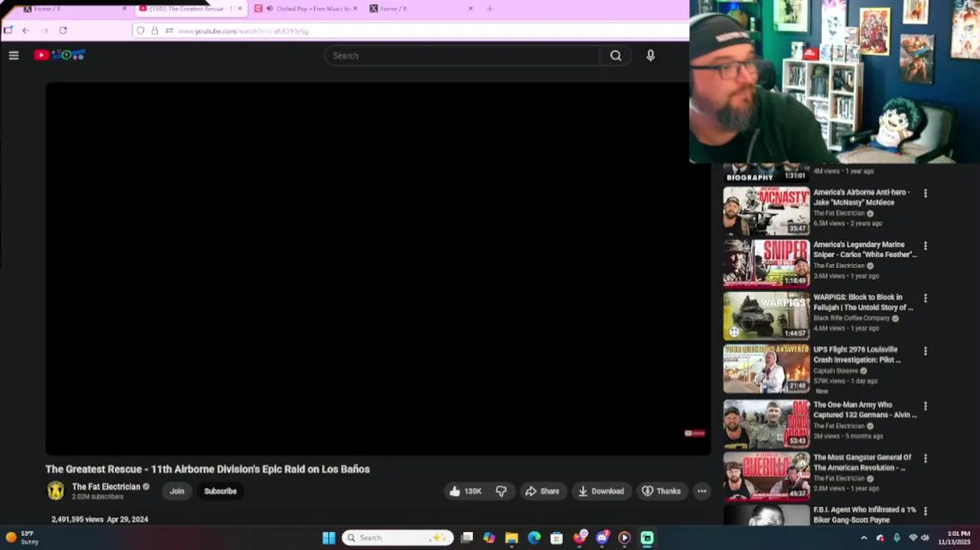
Task: View site security padlock info
Action: 154,31
